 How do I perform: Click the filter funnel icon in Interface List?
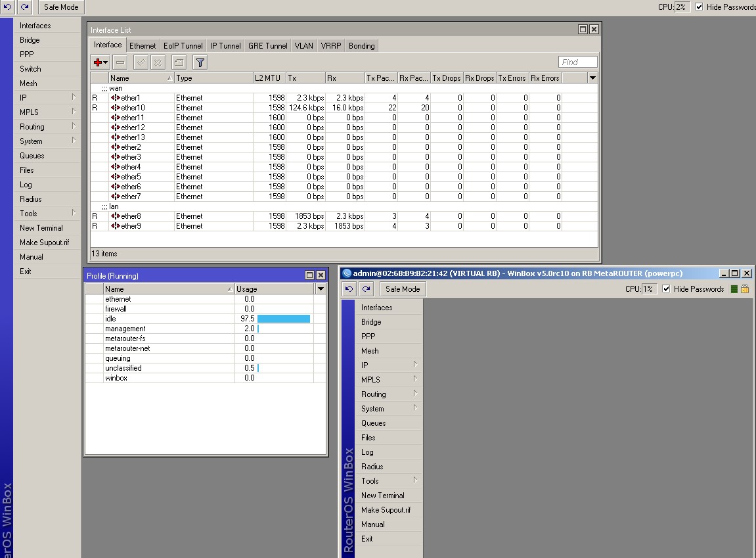point(200,62)
